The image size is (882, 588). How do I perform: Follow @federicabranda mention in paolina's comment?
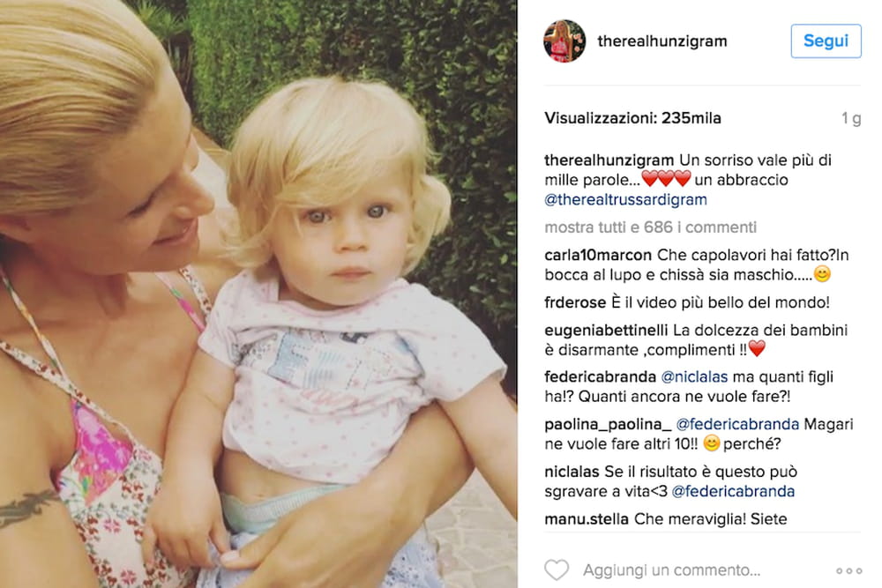737,424
